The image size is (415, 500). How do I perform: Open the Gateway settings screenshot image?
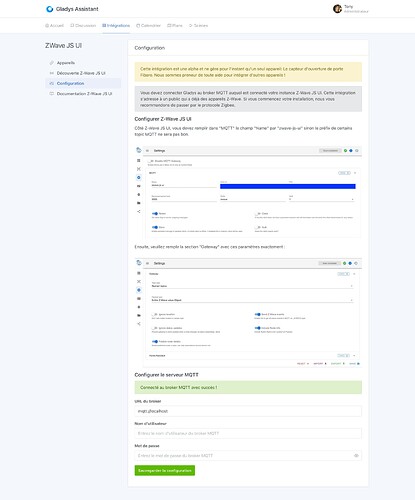coord(248,312)
